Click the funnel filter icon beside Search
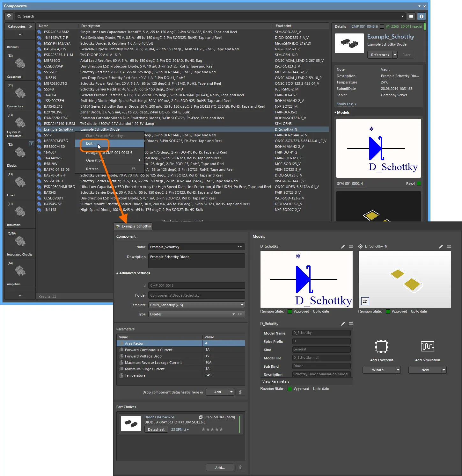This screenshot has height=476, width=462. [9, 16]
